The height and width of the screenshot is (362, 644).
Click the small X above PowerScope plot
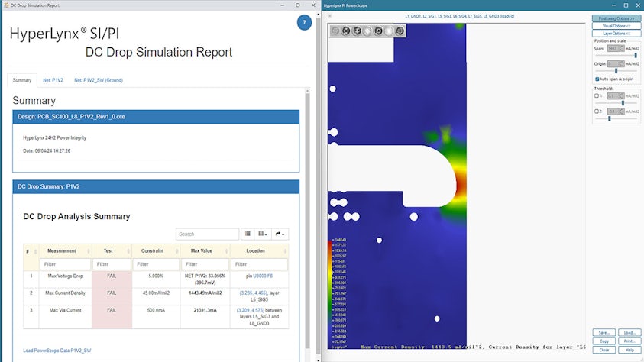pyautogui.click(x=330, y=16)
